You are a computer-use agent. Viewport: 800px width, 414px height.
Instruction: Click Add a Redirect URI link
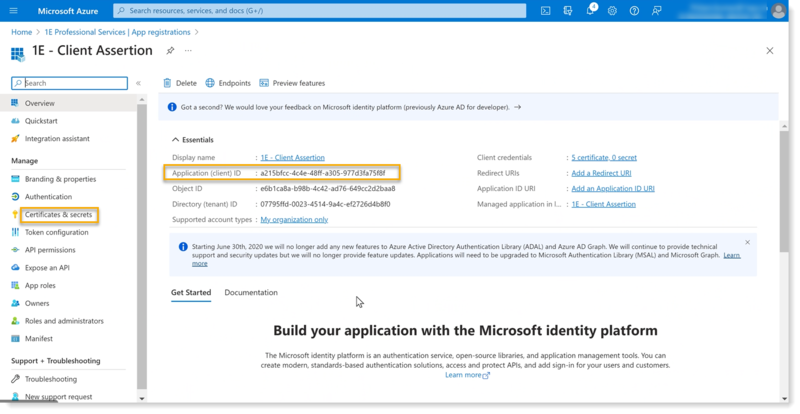point(600,173)
